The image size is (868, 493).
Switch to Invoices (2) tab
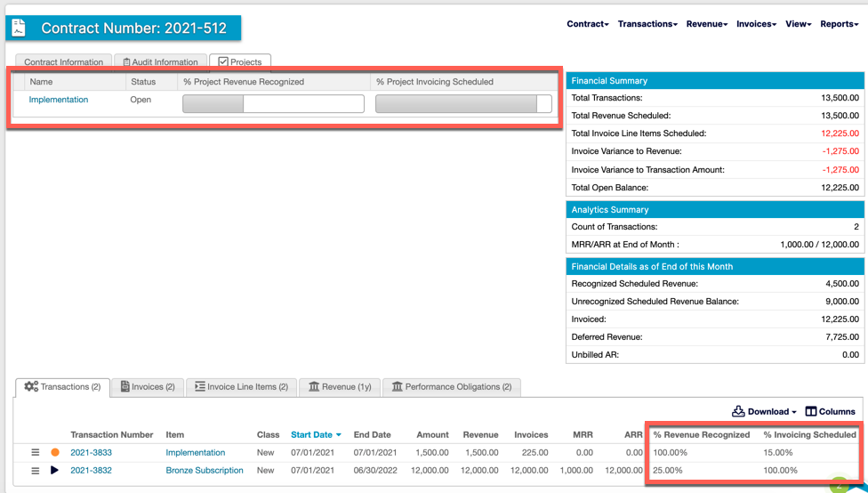coord(148,386)
